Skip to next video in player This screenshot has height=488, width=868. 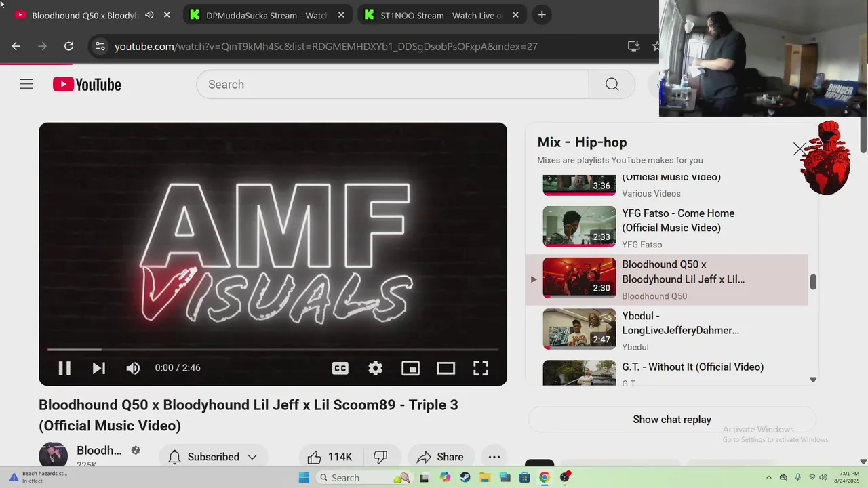point(98,368)
